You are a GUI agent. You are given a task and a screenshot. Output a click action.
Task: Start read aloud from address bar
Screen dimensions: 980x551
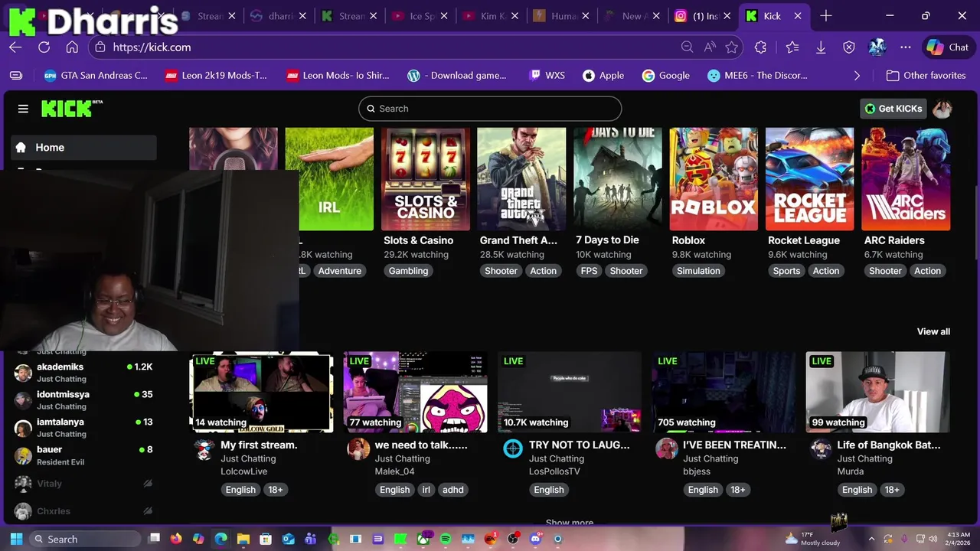(x=710, y=47)
